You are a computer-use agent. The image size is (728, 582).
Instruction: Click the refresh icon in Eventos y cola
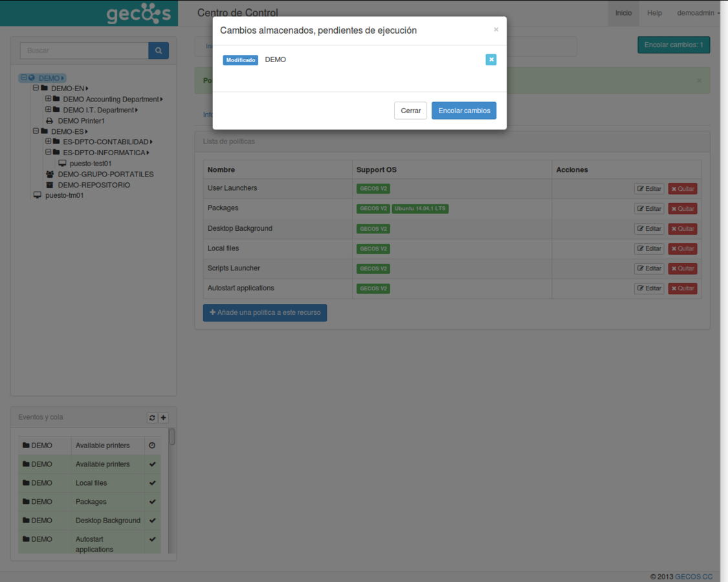[152, 417]
